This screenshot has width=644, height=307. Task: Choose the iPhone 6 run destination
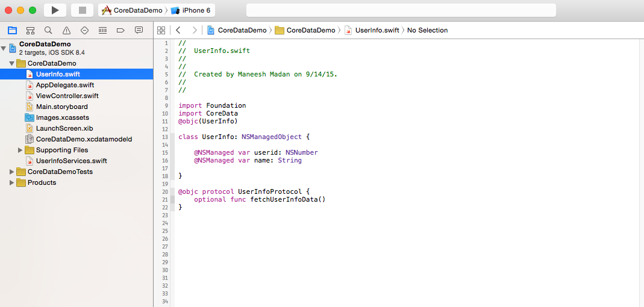point(190,10)
